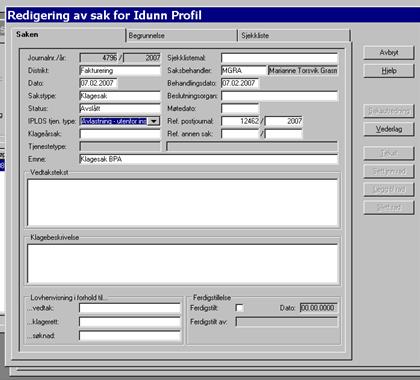This screenshot has height=380, width=420.
Task: Click the Ferdigstillelse Dato field 00.00.0000
Action: click(318, 308)
